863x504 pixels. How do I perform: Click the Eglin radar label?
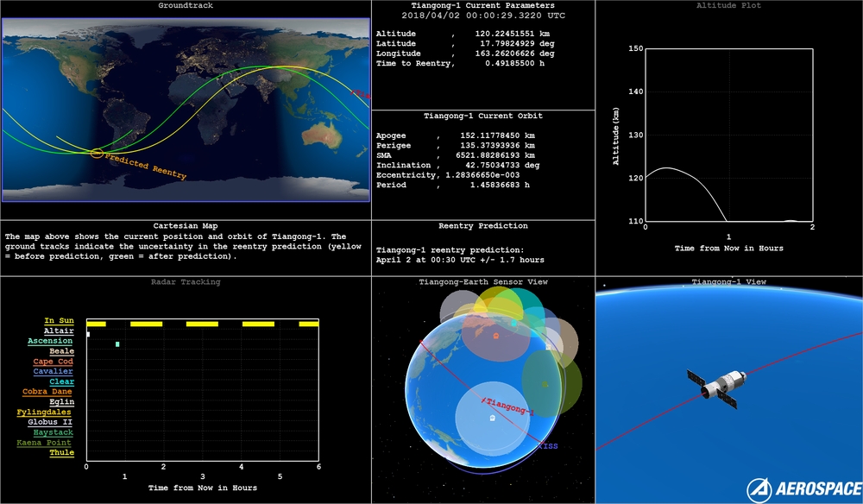tap(61, 401)
